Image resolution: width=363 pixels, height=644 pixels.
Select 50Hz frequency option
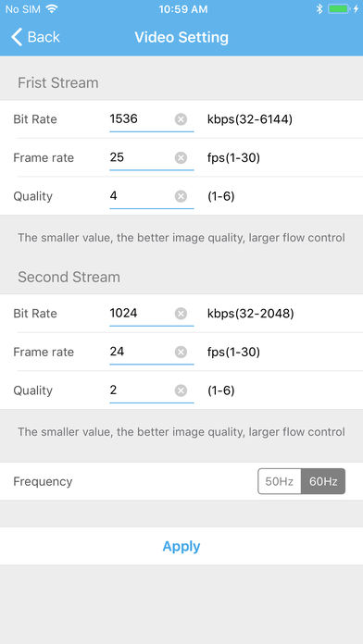click(x=280, y=481)
